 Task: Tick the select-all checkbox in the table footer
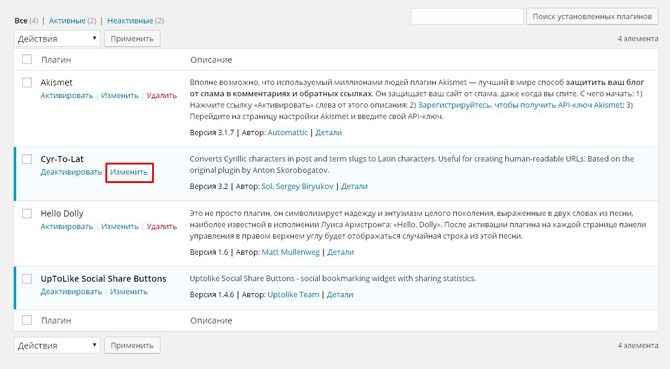tap(27, 319)
